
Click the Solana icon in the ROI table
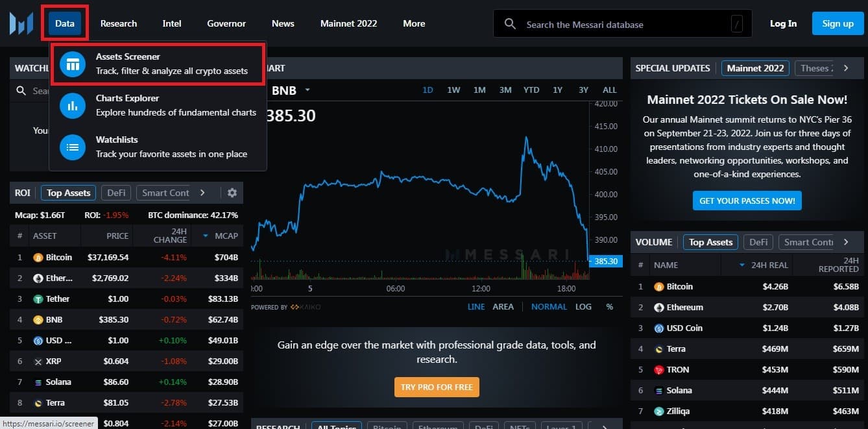pyautogui.click(x=38, y=382)
